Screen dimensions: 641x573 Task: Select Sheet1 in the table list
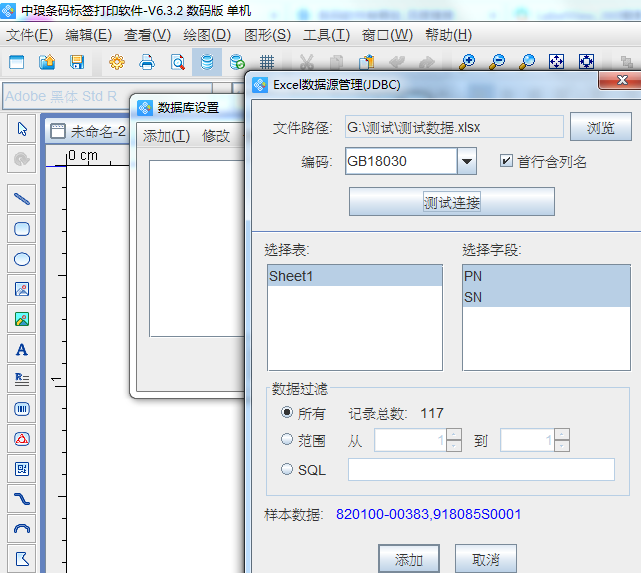(x=353, y=276)
